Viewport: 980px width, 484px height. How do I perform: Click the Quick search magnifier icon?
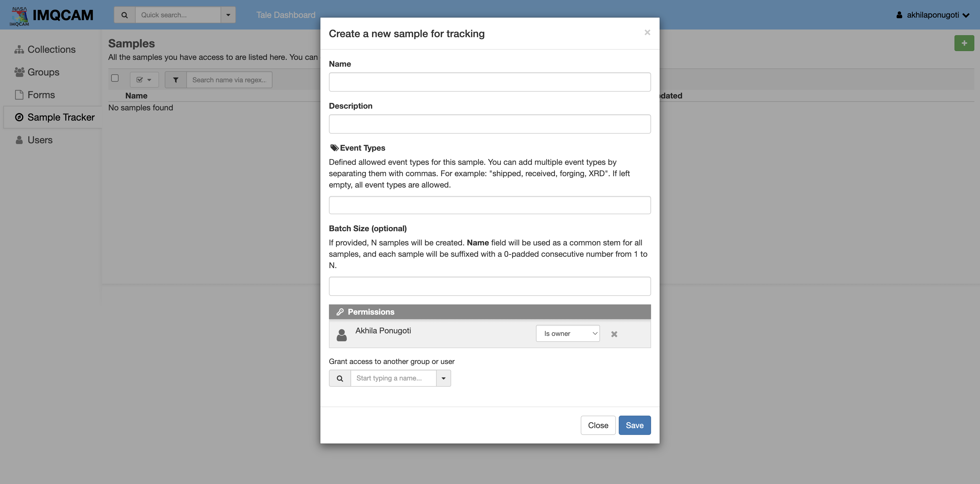124,15
